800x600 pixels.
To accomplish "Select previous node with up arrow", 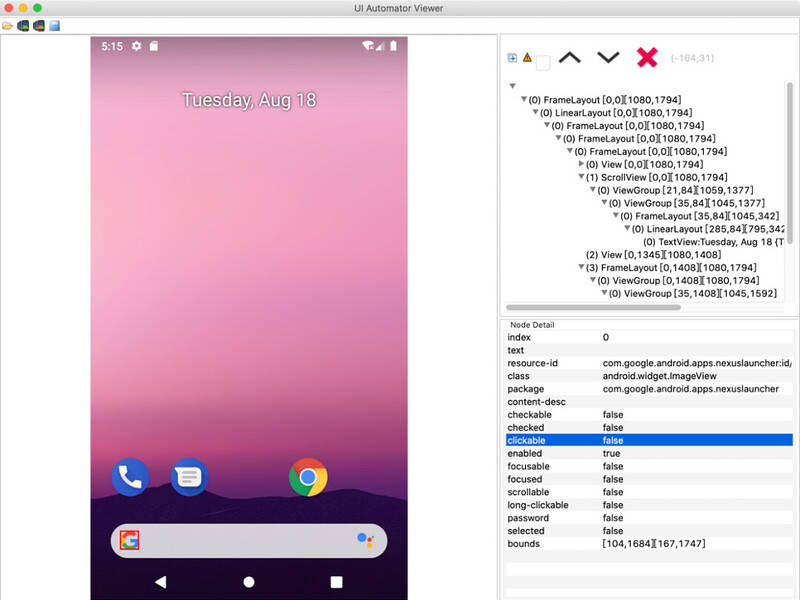I will (570, 58).
